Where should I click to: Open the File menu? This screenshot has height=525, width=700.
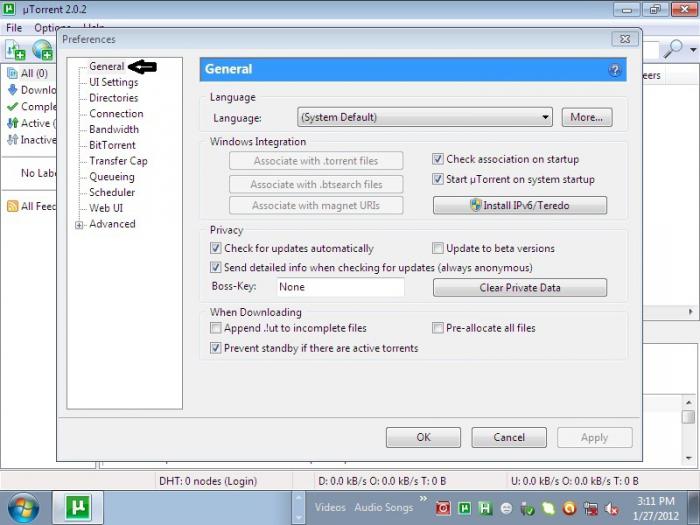(14, 28)
